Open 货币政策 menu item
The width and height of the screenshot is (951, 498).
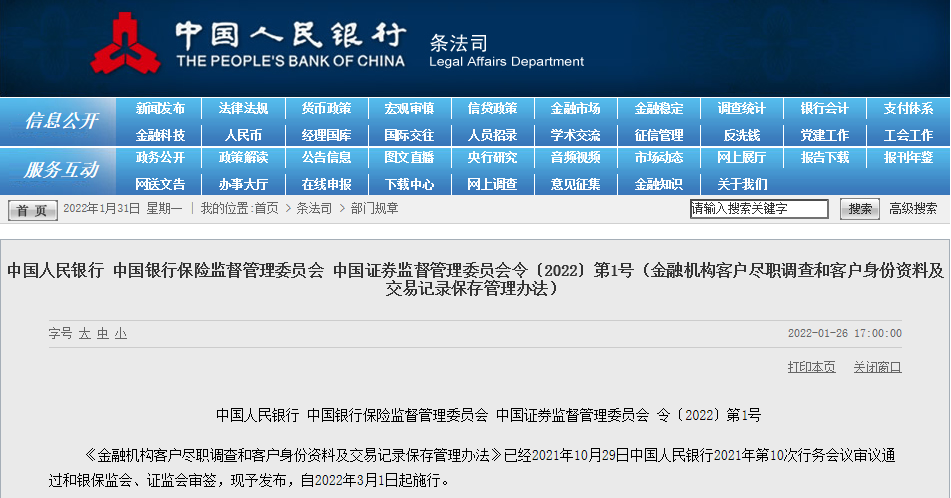point(326,109)
